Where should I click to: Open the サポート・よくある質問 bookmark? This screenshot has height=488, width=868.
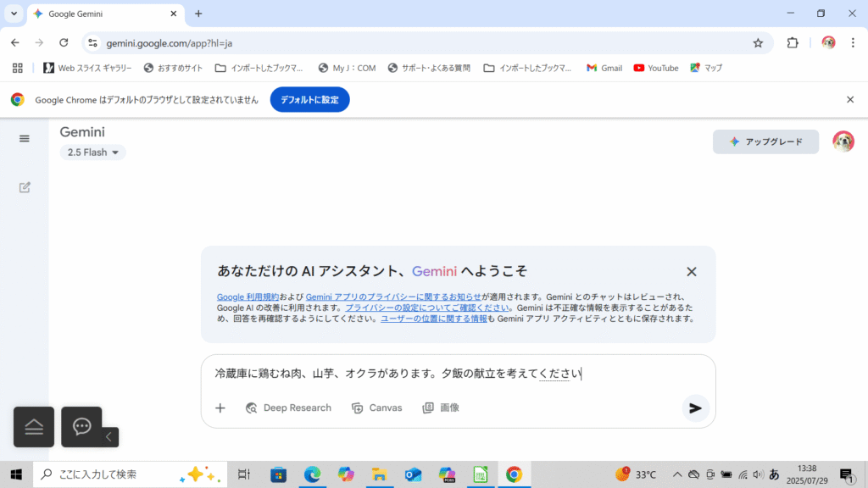[429, 68]
